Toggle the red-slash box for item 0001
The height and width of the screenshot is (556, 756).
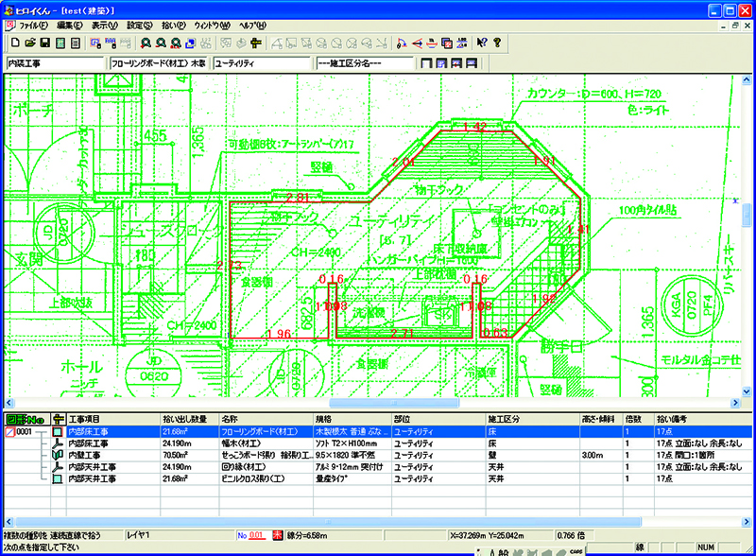point(10,431)
